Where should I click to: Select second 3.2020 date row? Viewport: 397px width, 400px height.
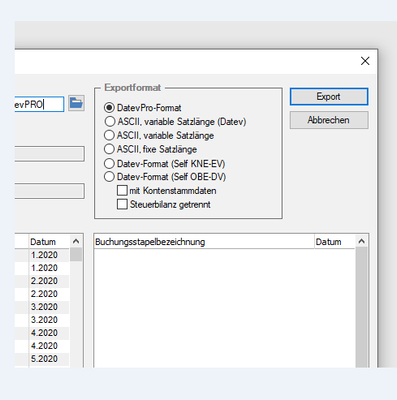click(42, 320)
